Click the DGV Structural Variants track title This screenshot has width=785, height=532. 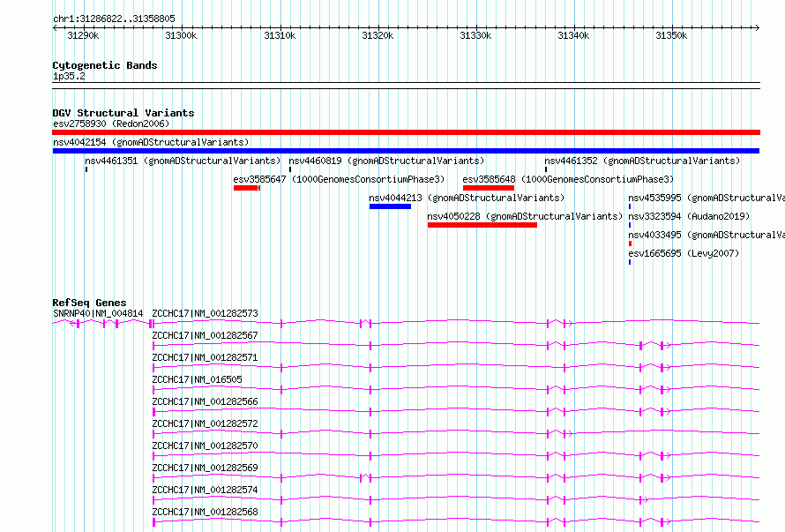point(123,113)
